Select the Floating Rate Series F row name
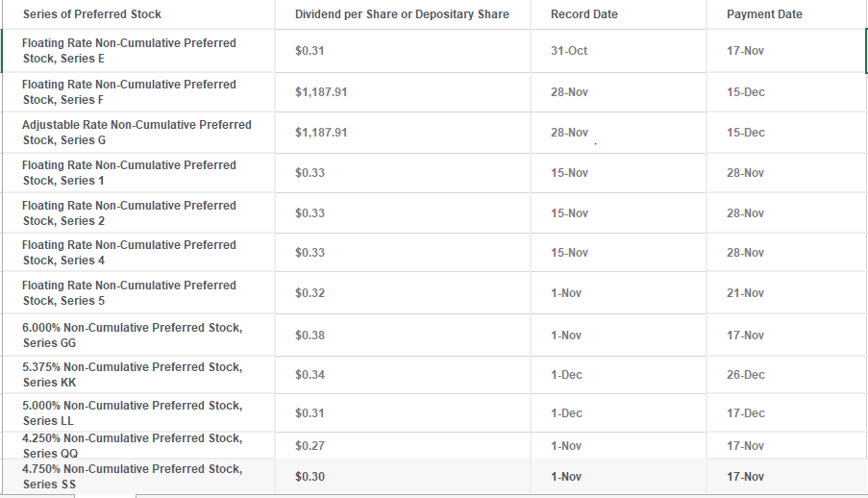The height and width of the screenshot is (498, 868). click(129, 92)
